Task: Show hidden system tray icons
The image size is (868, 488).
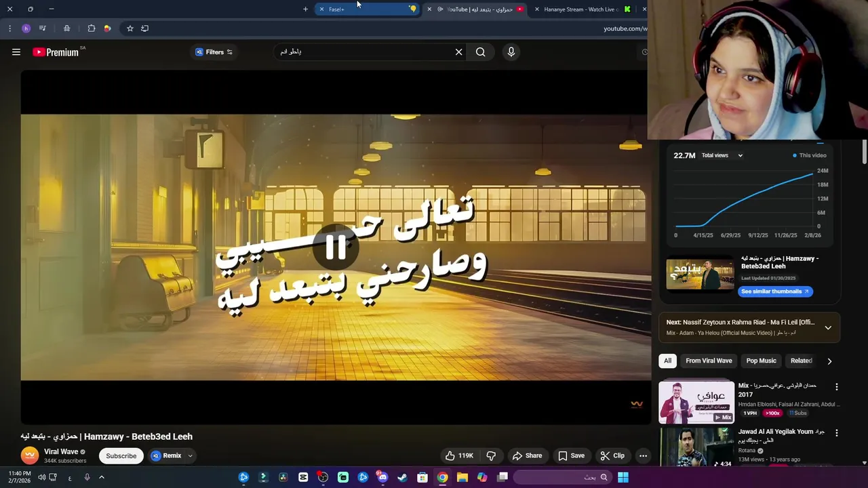Action: [x=102, y=478]
